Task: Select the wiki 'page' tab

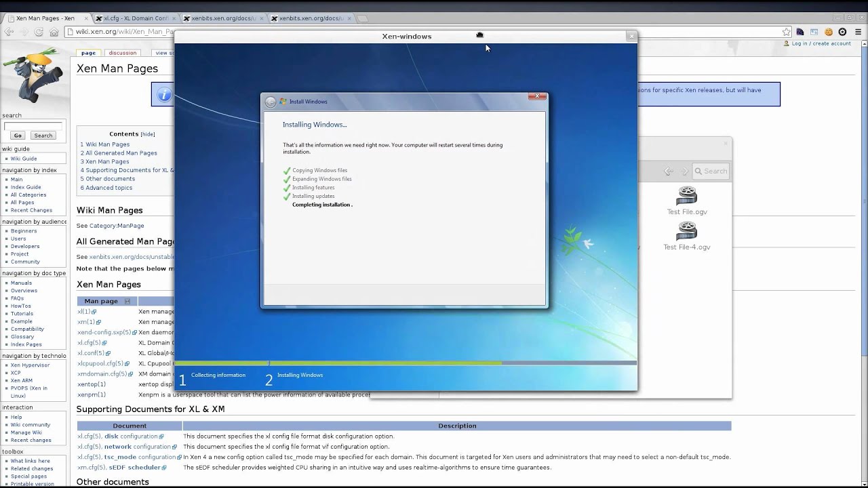Action: [x=89, y=53]
